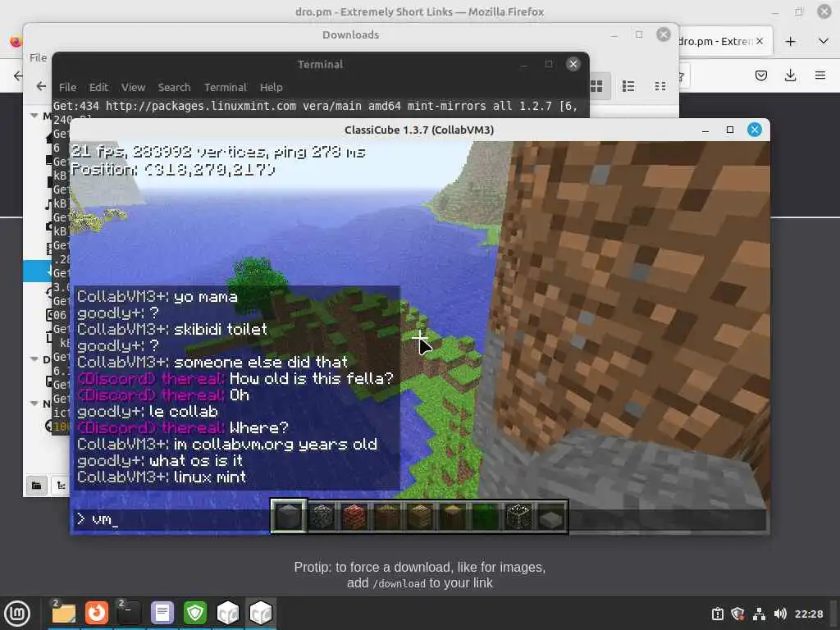Select the red brick block in hotbar
This screenshot has height=630, width=840.
click(354, 517)
